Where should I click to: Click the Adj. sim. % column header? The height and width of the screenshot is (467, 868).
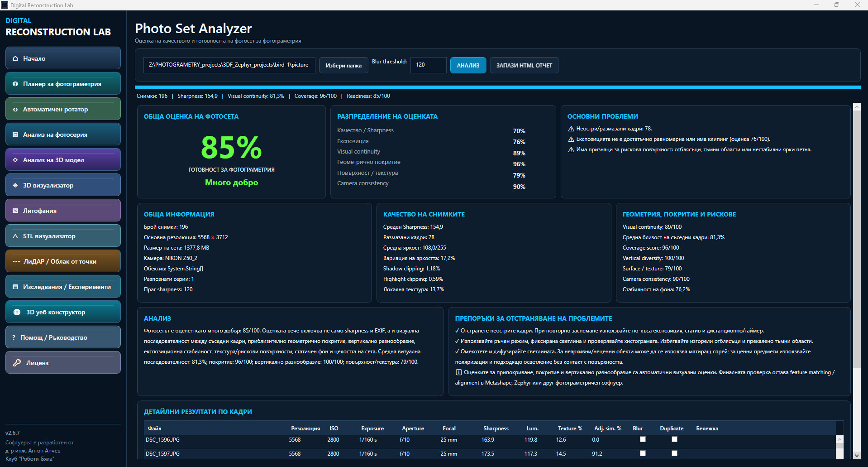(607, 428)
